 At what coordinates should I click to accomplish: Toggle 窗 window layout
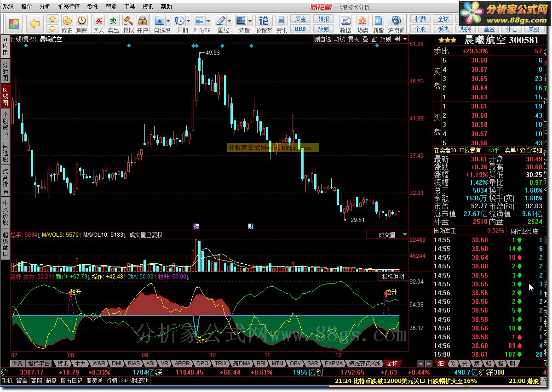coord(374,39)
